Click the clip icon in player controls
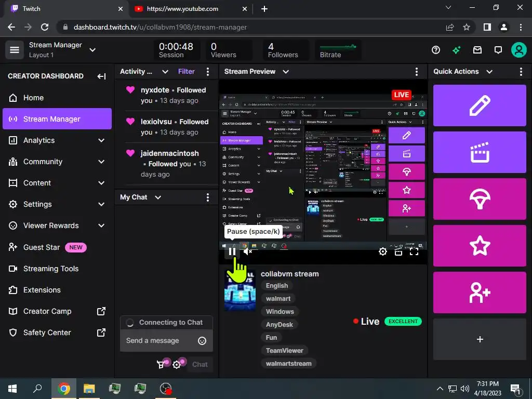The height and width of the screenshot is (399, 532). 398,251
